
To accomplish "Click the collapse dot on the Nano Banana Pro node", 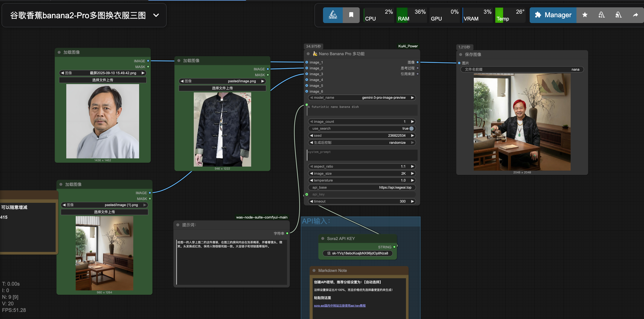I will pyautogui.click(x=308, y=54).
